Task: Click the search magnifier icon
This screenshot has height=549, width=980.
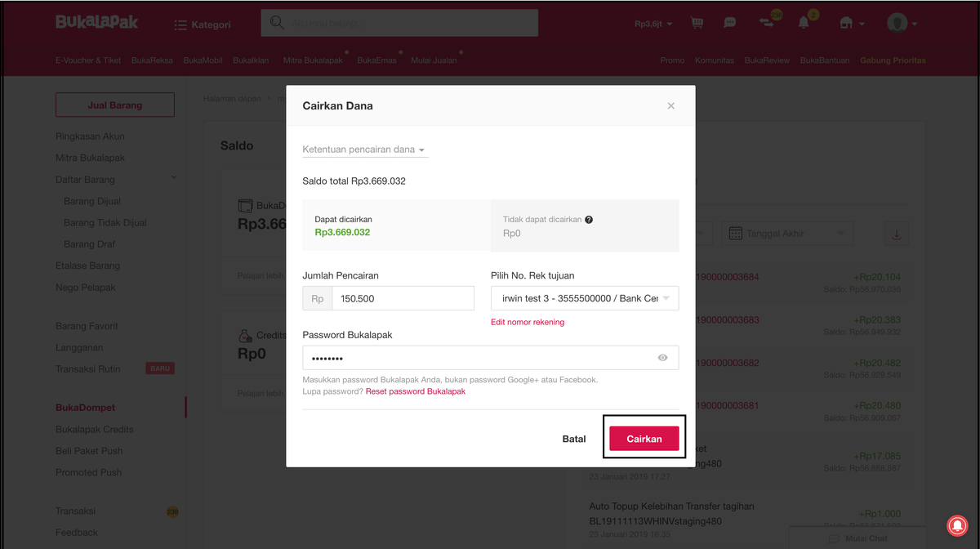Action: 277,23
